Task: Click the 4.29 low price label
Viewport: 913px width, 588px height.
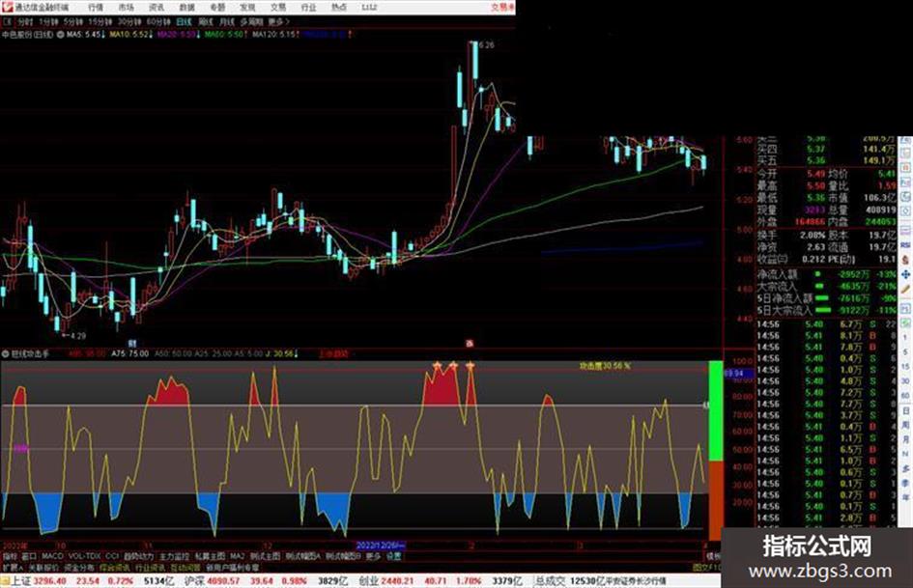Action: [78, 335]
